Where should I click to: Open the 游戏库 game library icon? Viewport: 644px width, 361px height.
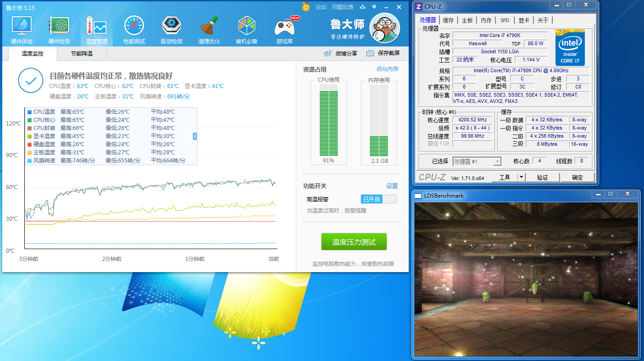click(285, 30)
